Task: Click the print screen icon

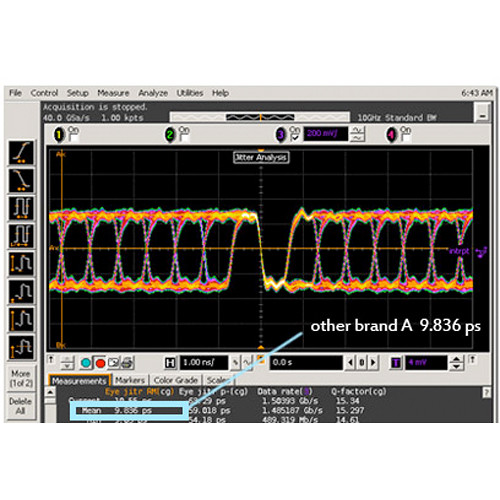Action: (x=128, y=363)
